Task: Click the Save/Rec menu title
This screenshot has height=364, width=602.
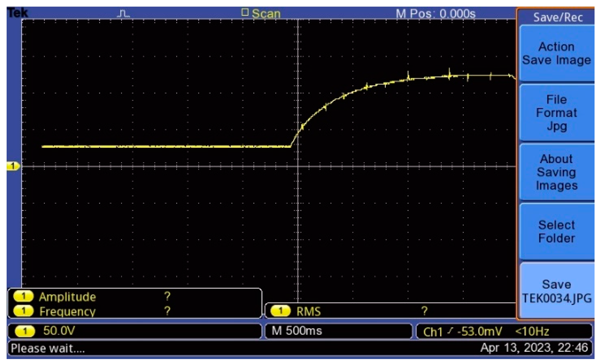Action: (558, 17)
